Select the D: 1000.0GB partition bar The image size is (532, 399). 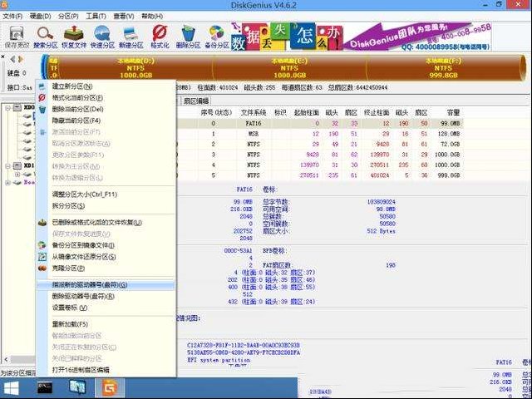[x=135, y=68]
